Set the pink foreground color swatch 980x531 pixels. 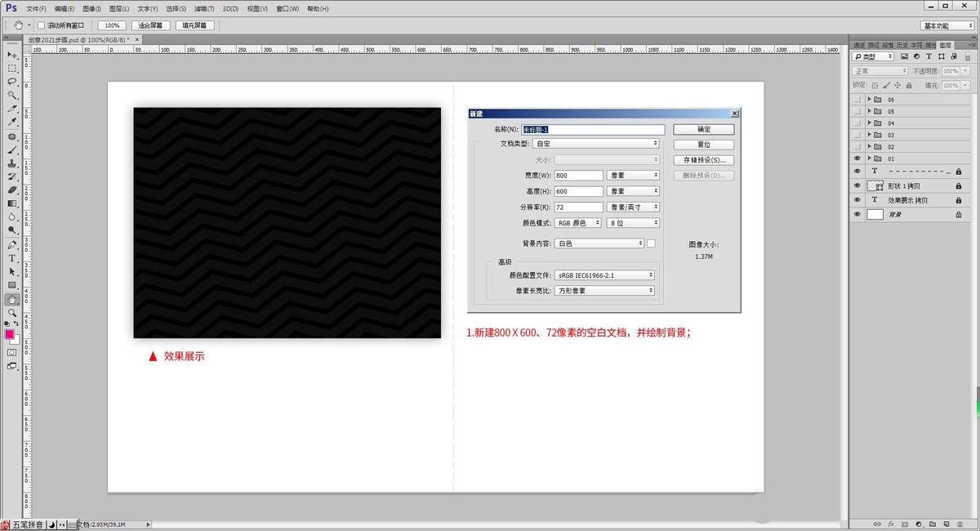click(10, 333)
